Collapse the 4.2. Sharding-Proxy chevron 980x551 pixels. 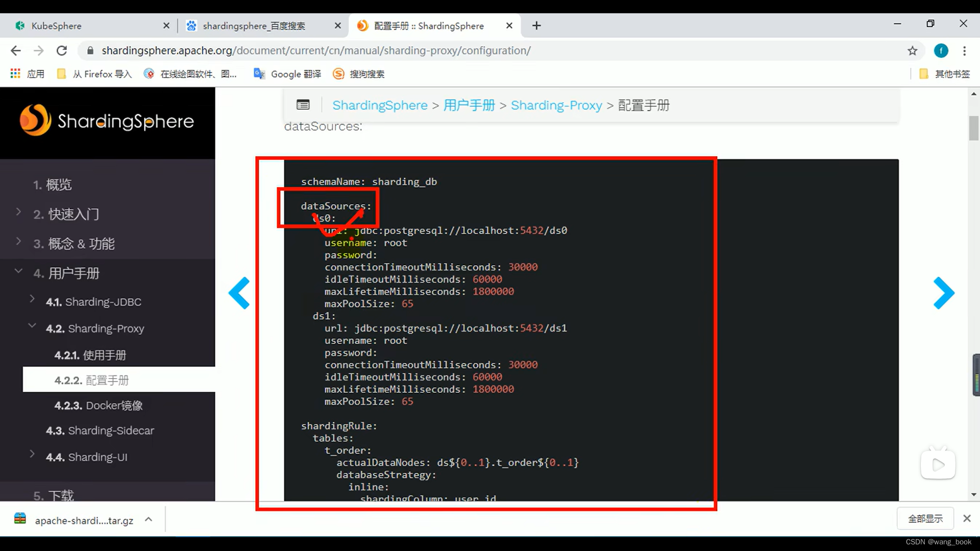point(32,325)
